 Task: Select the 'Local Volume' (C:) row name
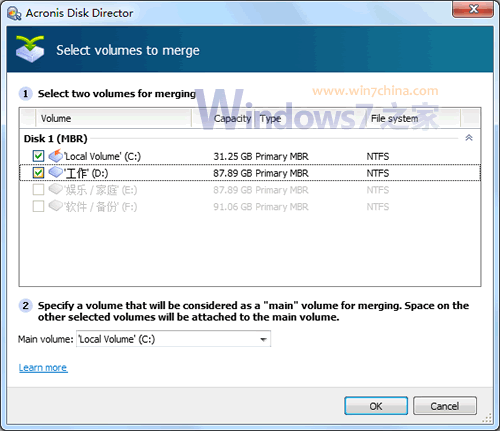pyautogui.click(x=102, y=156)
